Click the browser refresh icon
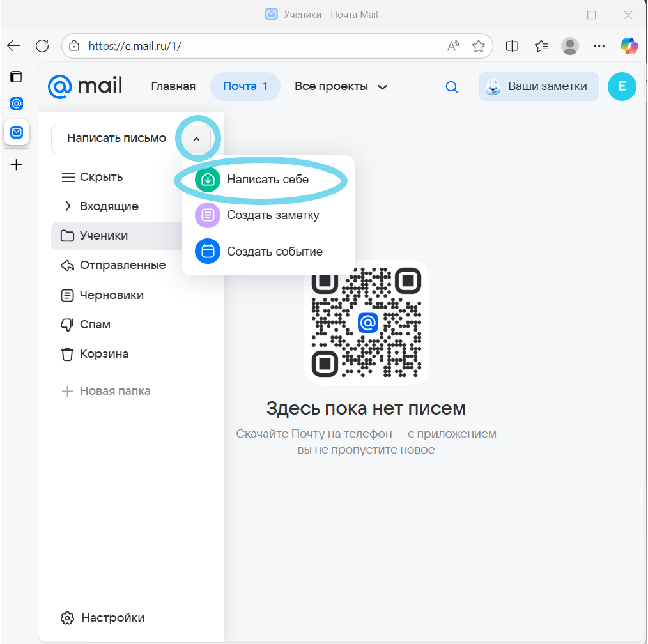This screenshot has height=644, width=648. click(x=42, y=46)
